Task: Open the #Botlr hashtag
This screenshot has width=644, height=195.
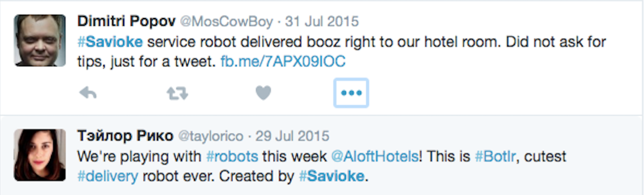Action: pos(495,156)
